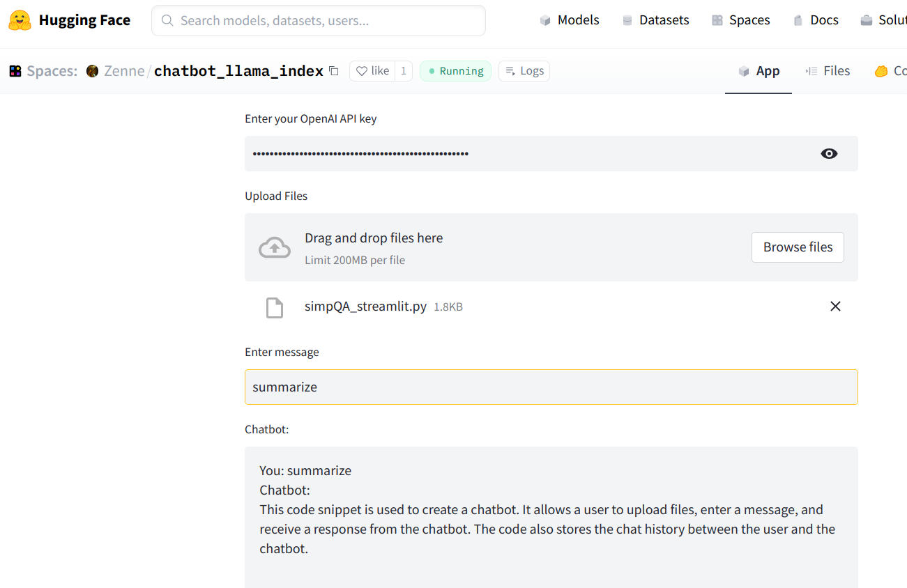Open the Datasets menu item
This screenshot has height=588, width=907.
[655, 20]
